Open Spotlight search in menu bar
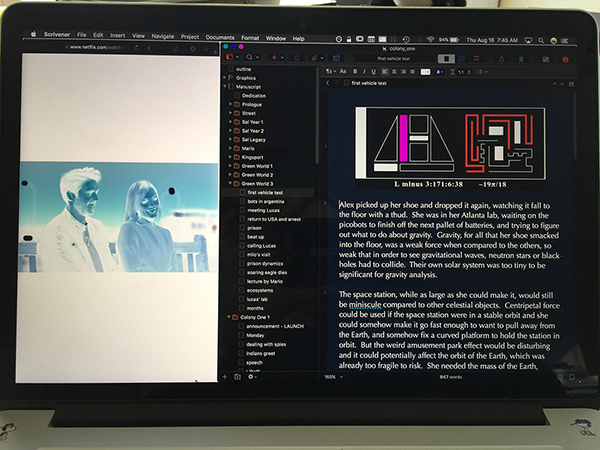 pos(541,40)
